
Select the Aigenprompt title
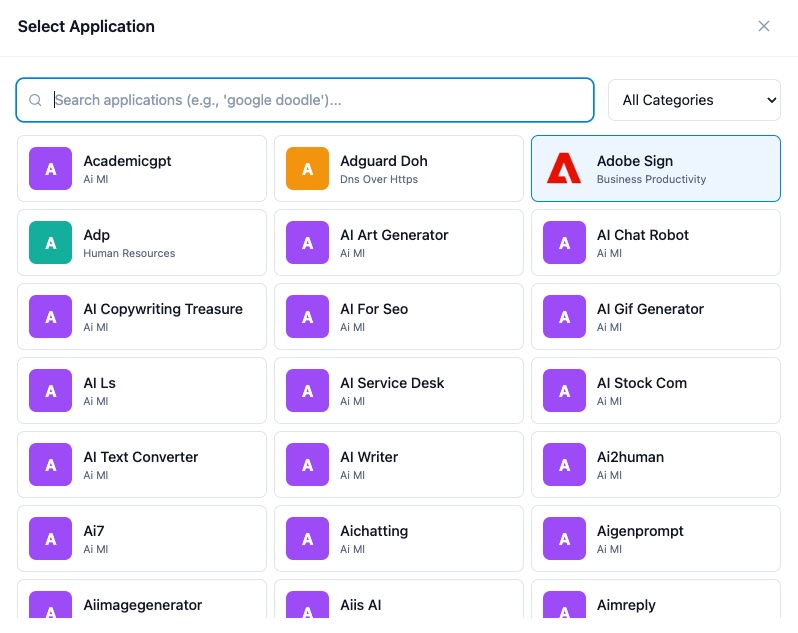(640, 531)
